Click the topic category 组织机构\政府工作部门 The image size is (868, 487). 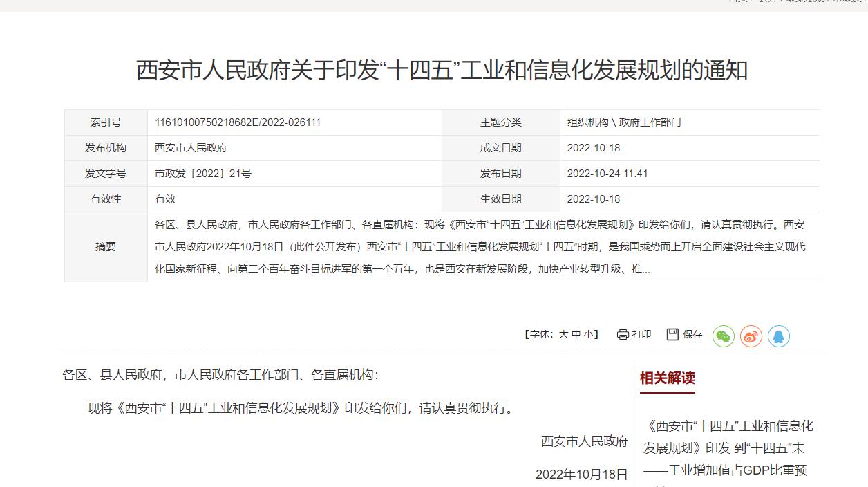click(624, 122)
